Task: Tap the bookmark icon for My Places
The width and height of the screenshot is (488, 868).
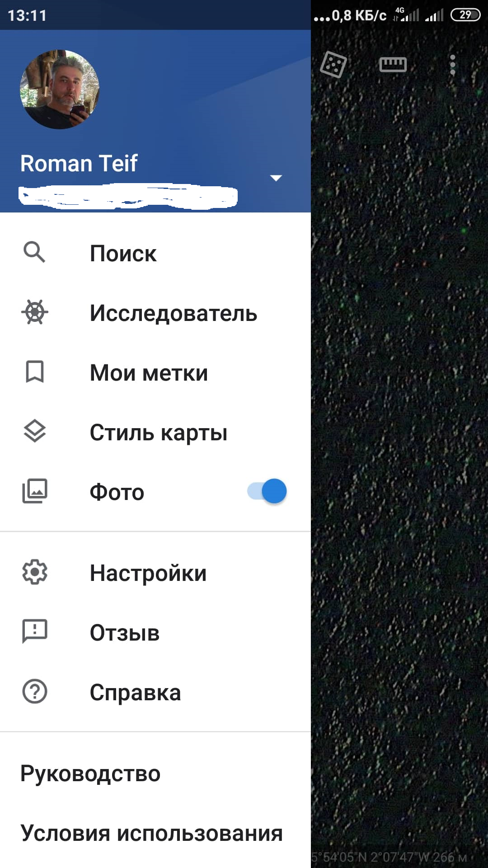Action: pyautogui.click(x=35, y=372)
